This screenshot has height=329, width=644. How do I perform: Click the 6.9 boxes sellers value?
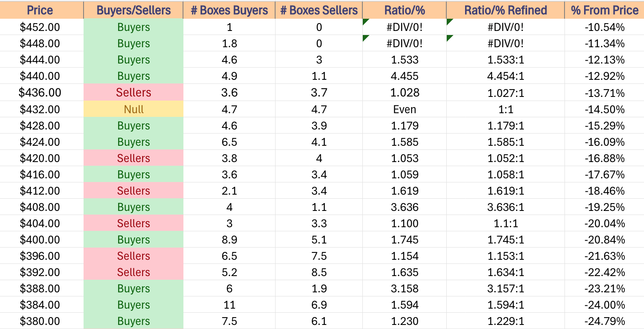(319, 305)
